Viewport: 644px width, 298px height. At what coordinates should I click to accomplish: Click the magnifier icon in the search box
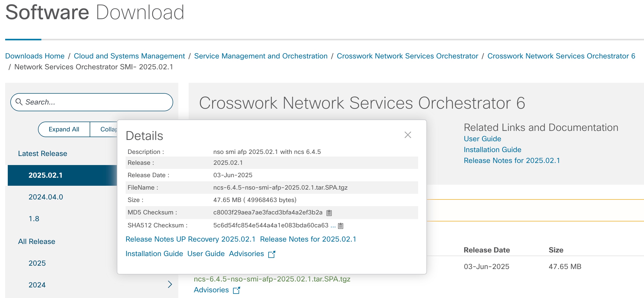pyautogui.click(x=19, y=102)
